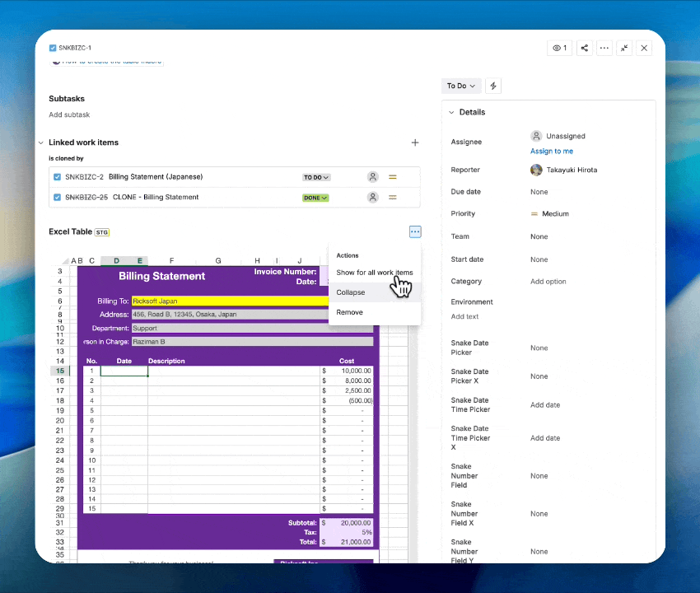
Task: Open the share issue icon
Action: click(x=584, y=49)
